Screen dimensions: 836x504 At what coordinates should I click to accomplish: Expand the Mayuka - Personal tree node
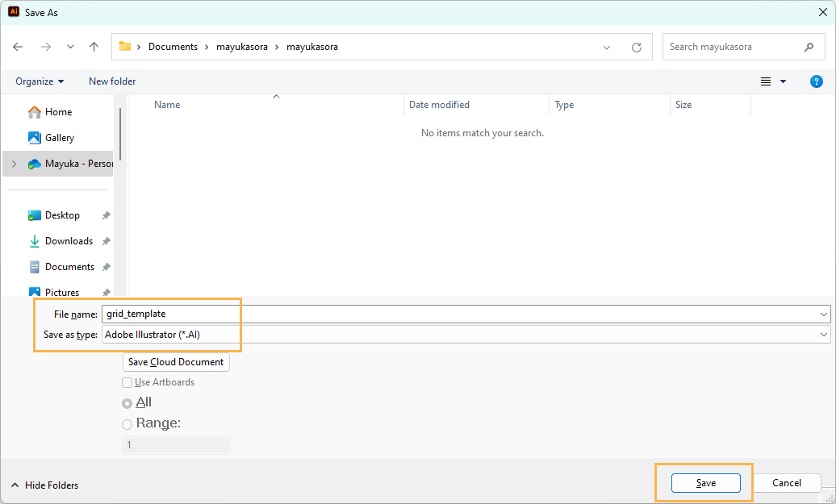click(x=14, y=164)
